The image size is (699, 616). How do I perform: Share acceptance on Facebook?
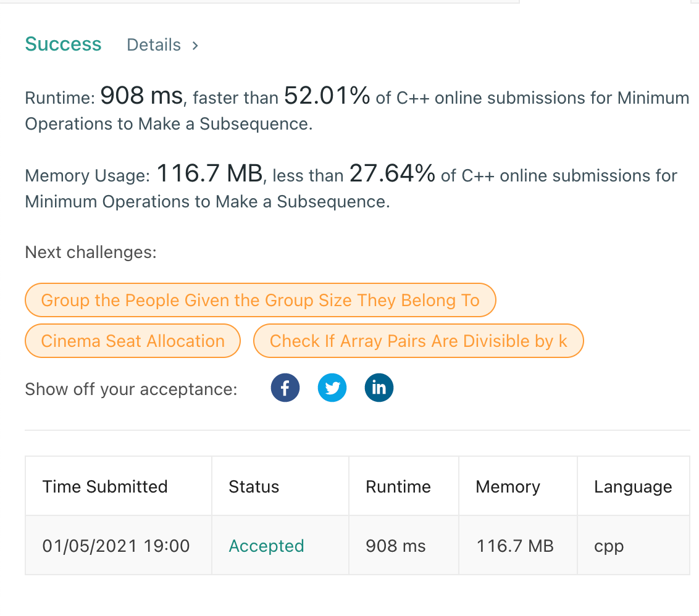[285, 388]
